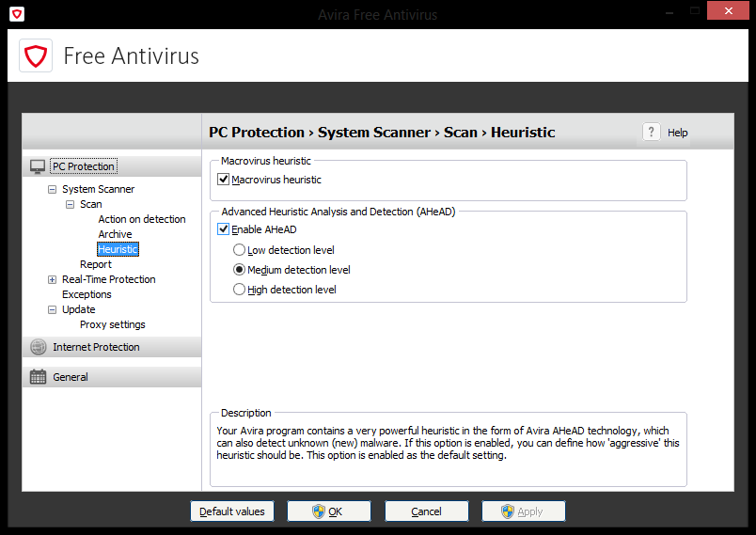Image resolution: width=756 pixels, height=535 pixels.
Task: Click the Apply button
Action: 523,511
